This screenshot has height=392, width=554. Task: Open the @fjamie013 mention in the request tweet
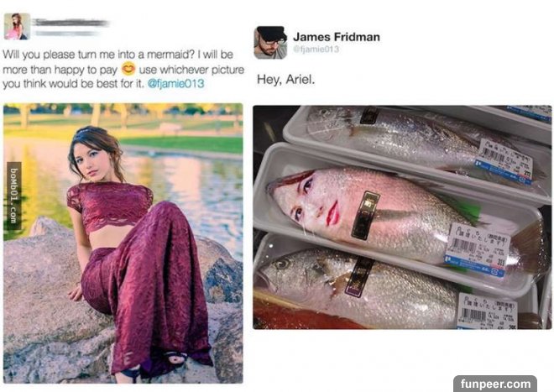(176, 84)
